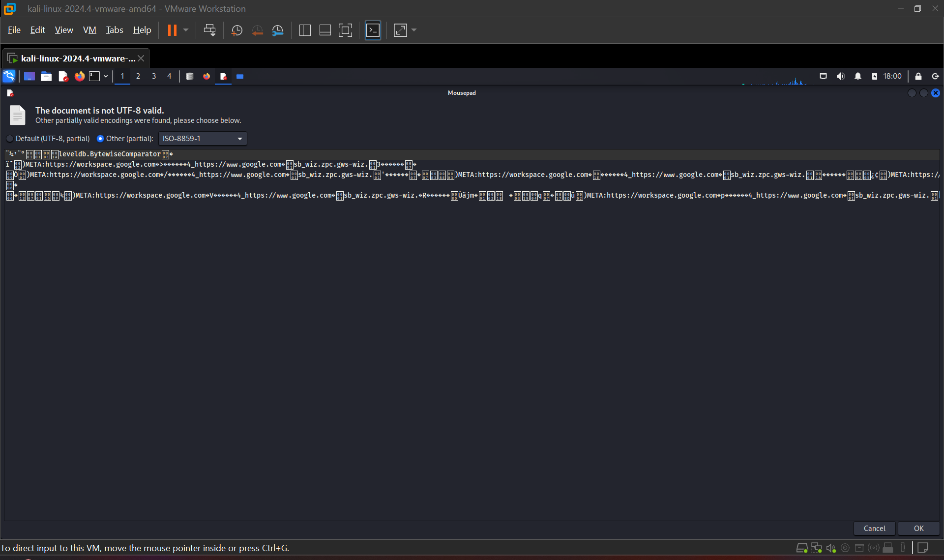Open the File menu
This screenshot has height=560, width=944.
14,30
